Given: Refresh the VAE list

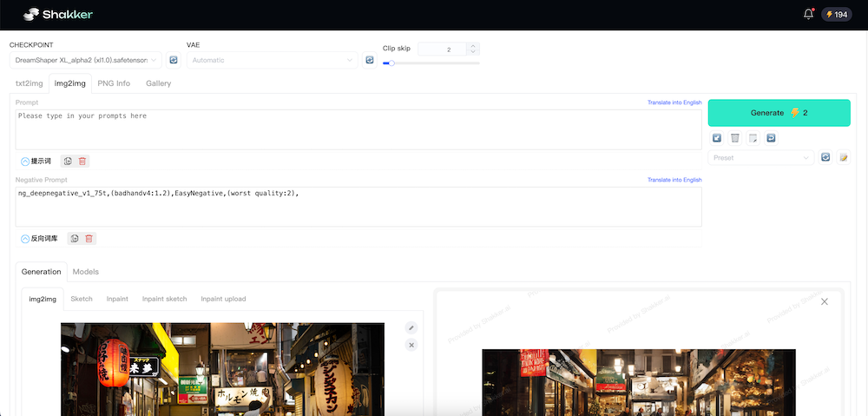Looking at the screenshot, I should coord(369,60).
